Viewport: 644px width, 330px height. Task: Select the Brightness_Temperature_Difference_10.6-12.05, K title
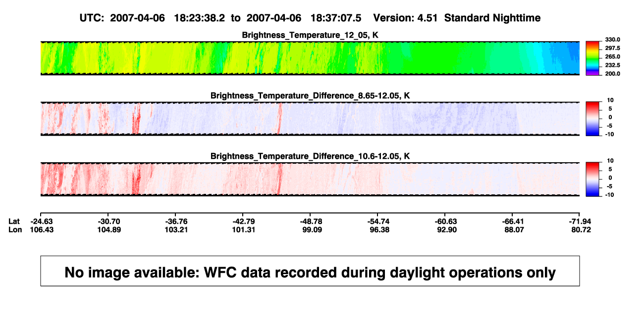coord(310,156)
